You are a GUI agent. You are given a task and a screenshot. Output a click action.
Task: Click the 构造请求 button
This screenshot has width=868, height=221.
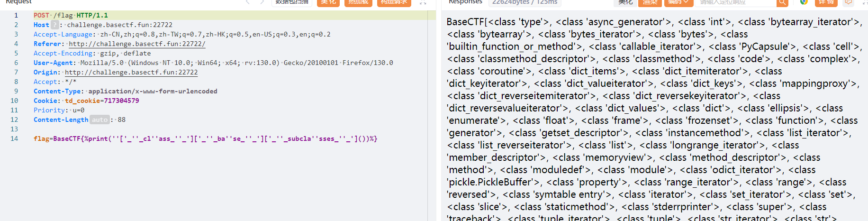point(394,2)
